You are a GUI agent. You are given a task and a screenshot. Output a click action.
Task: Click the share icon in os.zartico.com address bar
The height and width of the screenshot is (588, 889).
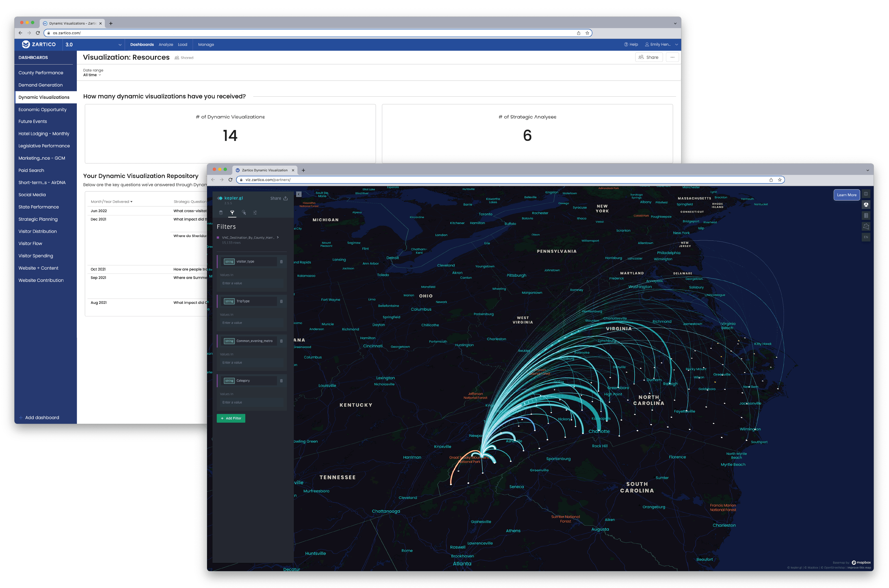coord(579,33)
